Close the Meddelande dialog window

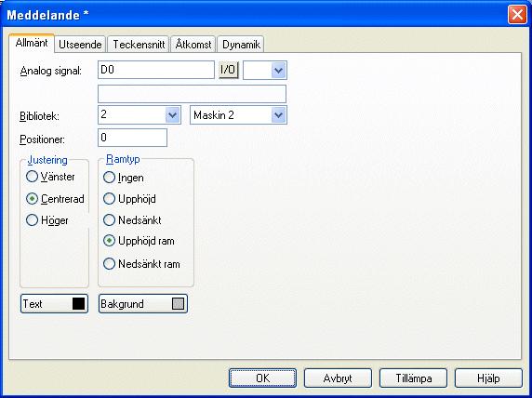point(517,15)
